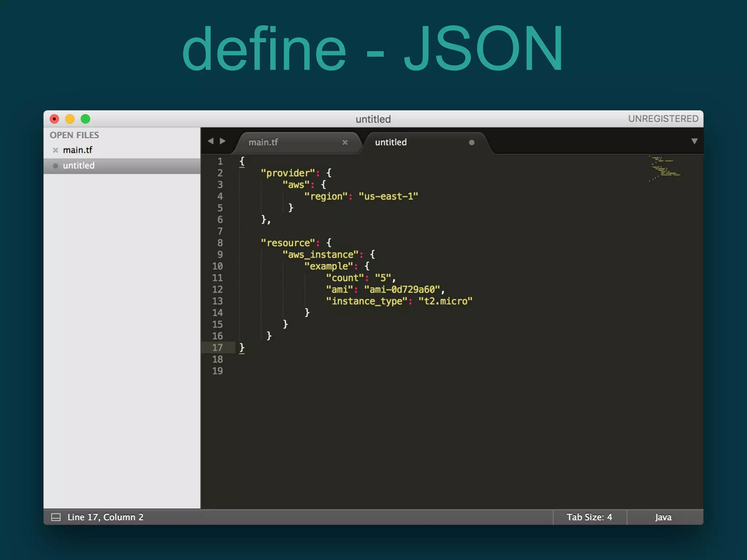
Task: Select main.tf in Open Files sidebar
Action: 122,150
